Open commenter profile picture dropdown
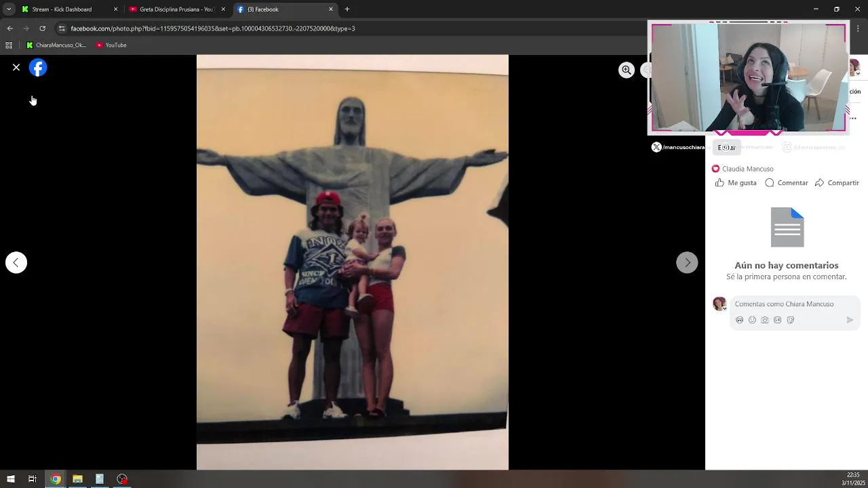Viewport: 868px width, 488px height. click(x=719, y=304)
